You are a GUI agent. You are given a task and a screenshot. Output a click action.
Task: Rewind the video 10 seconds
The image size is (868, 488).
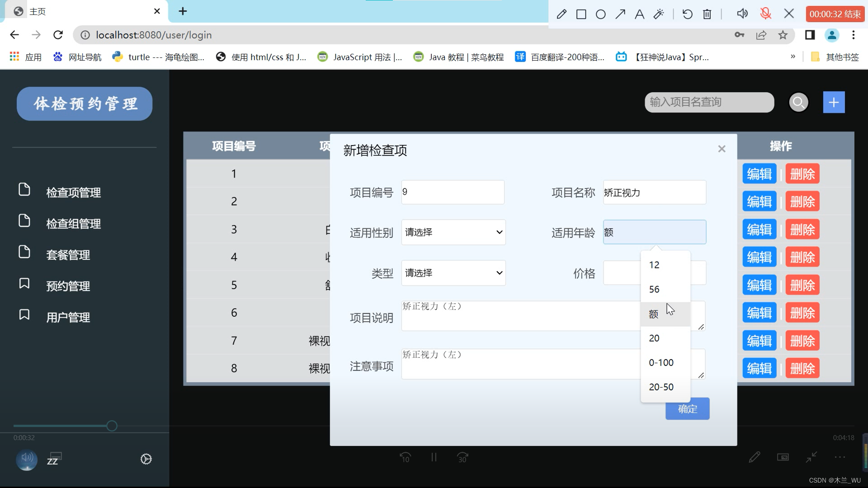click(406, 458)
